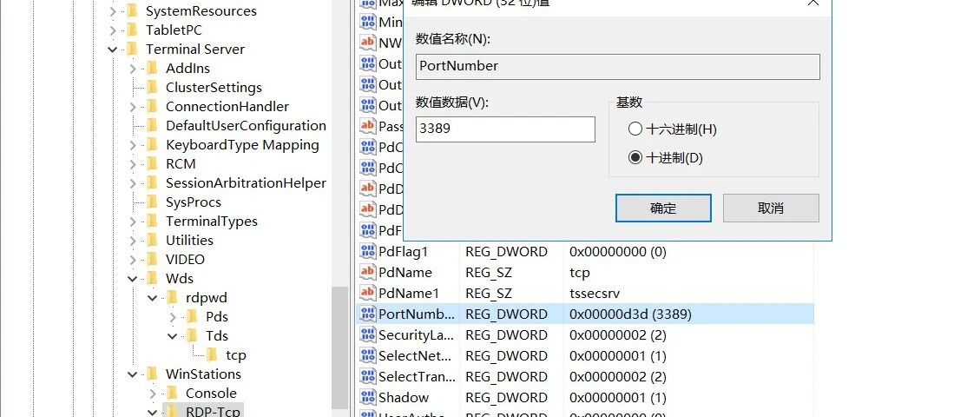Click the Wds folder icon
This screenshot has width=980, height=417.
pyautogui.click(x=151, y=278)
